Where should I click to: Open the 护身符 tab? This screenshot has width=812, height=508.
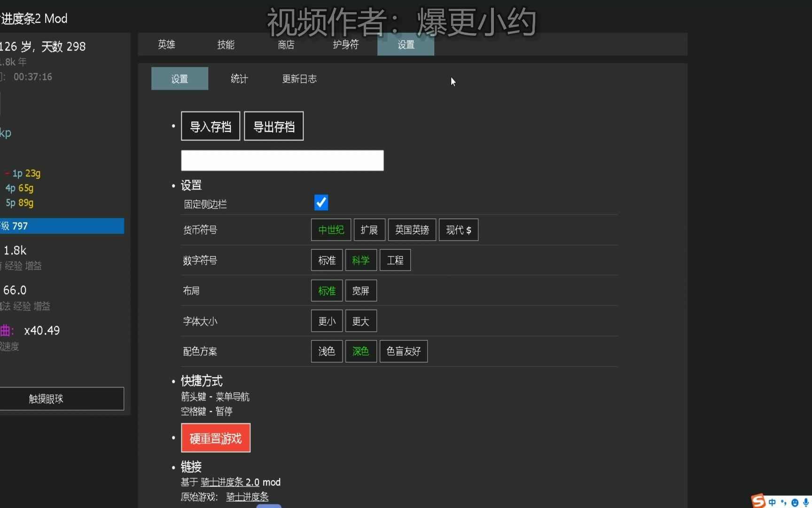[346, 45]
